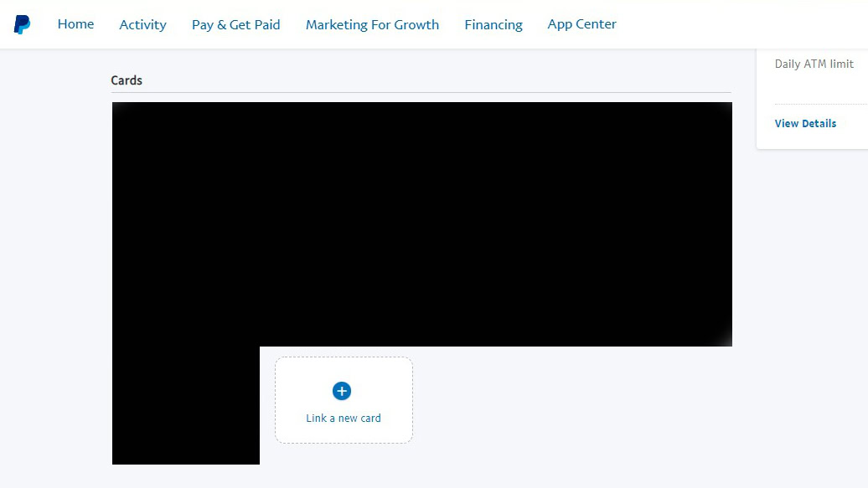Click the View Details link
Image resolution: width=868 pixels, height=488 pixels.
tap(805, 123)
